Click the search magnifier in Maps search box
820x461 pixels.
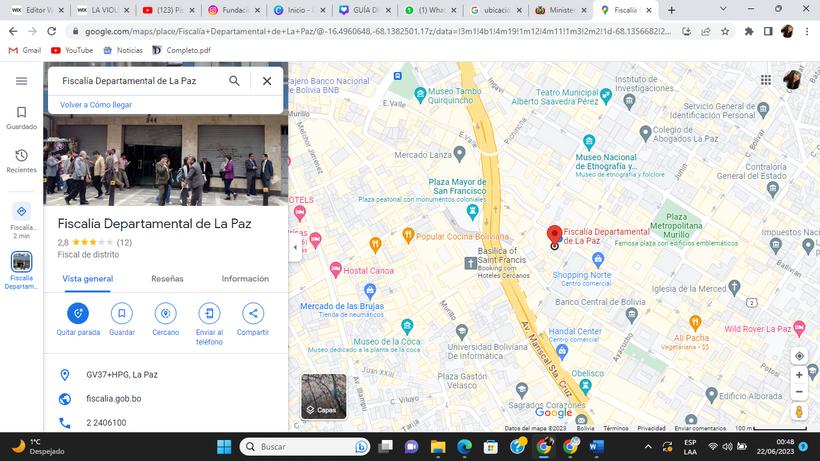pos(234,80)
